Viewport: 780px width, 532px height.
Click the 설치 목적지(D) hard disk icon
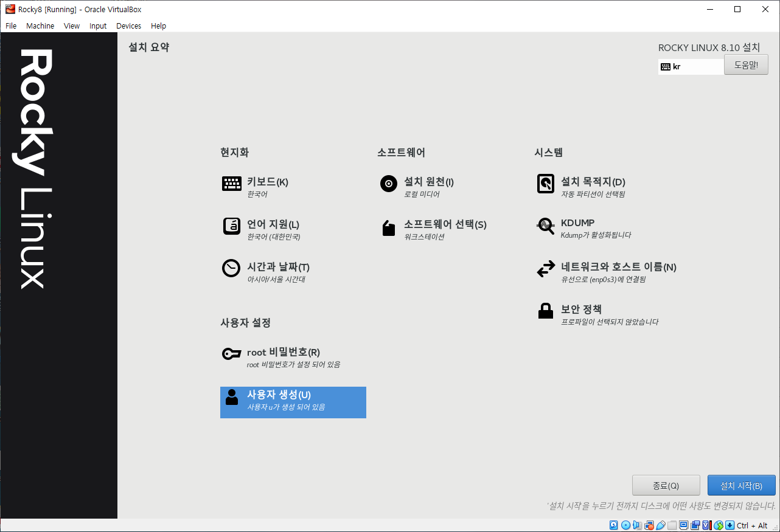point(546,184)
